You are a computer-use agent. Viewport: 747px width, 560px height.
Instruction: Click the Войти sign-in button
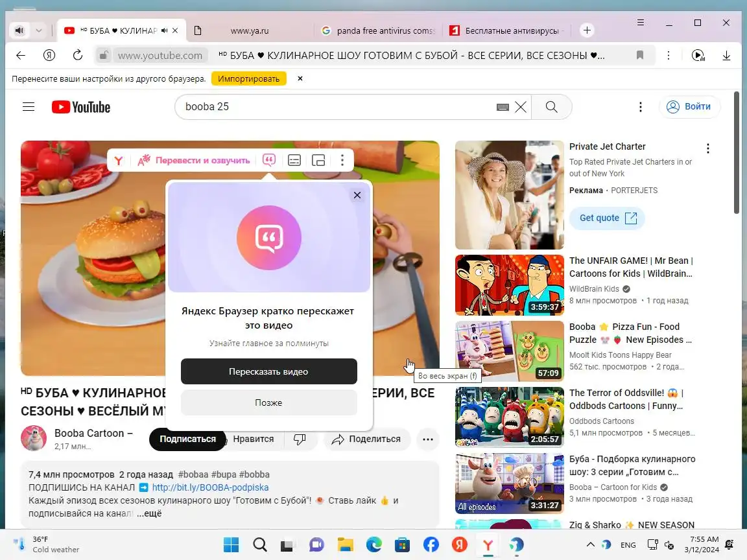coord(689,107)
